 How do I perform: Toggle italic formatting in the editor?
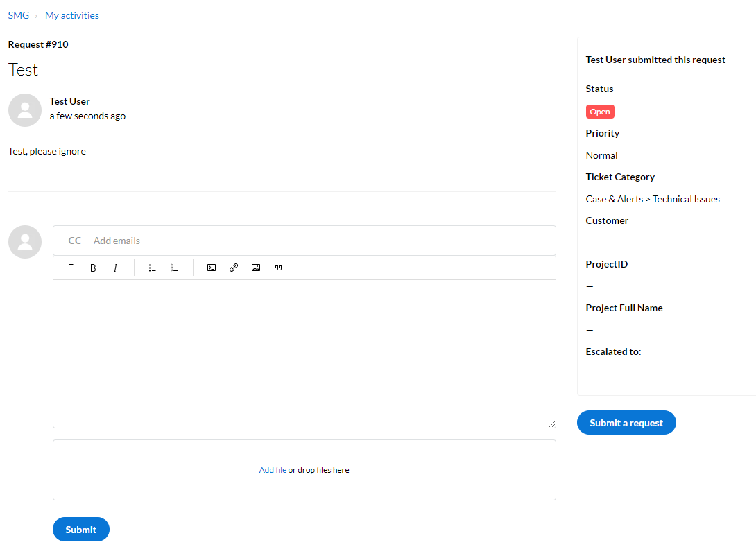point(115,268)
